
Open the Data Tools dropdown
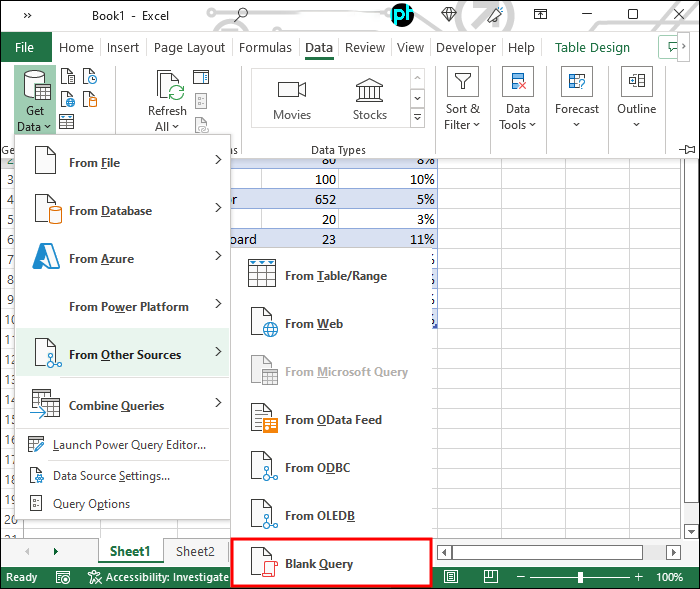[517, 100]
